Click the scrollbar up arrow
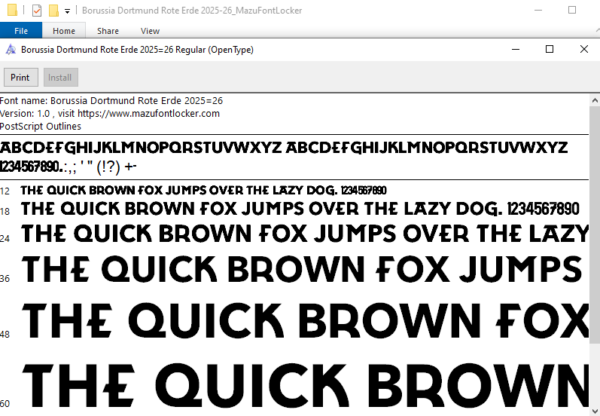The height and width of the screenshot is (416, 600). [x=595, y=101]
